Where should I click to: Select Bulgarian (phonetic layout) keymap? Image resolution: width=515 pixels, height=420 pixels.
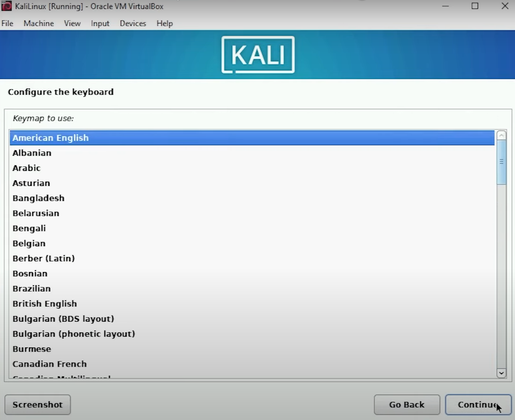click(x=252, y=334)
